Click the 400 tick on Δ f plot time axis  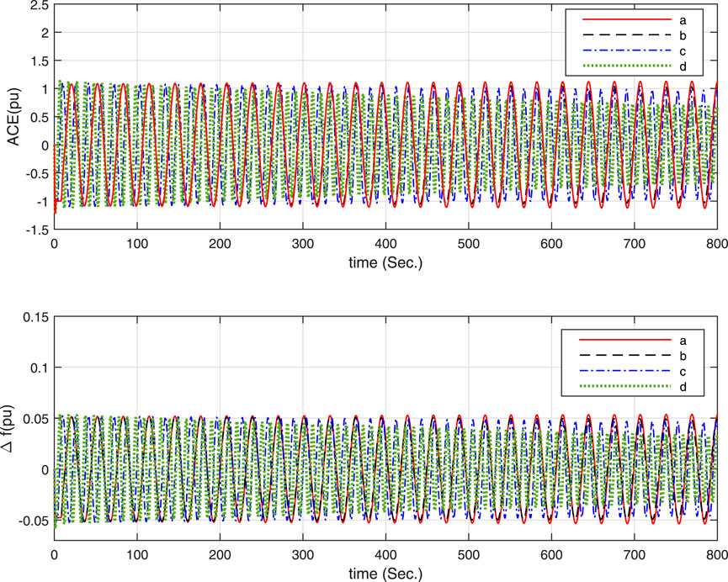385,554
